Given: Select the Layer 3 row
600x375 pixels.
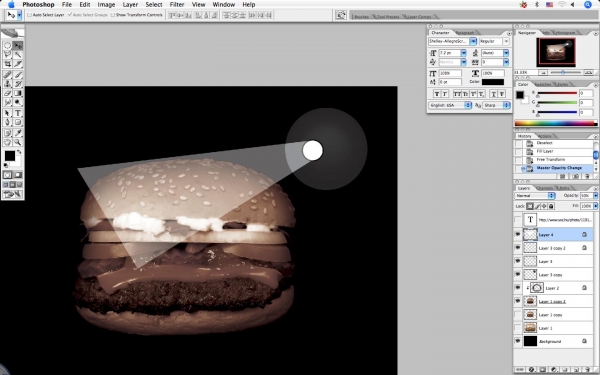Looking at the screenshot, I should click(x=554, y=261).
